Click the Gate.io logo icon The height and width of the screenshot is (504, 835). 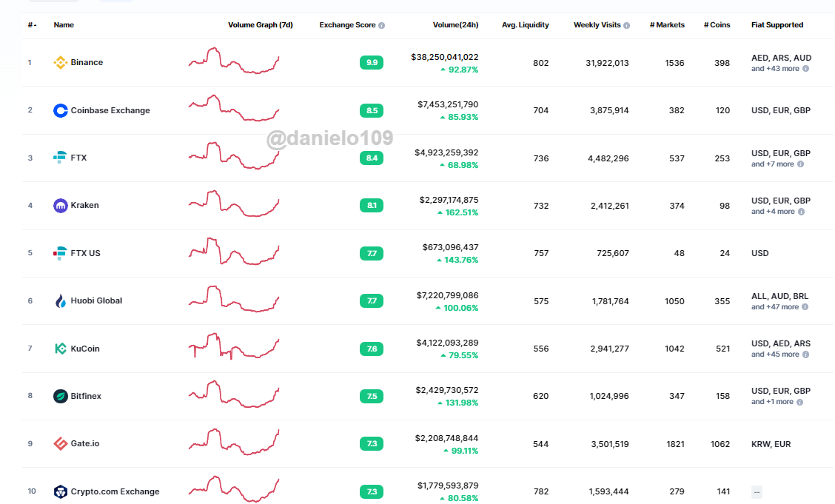tap(60, 443)
